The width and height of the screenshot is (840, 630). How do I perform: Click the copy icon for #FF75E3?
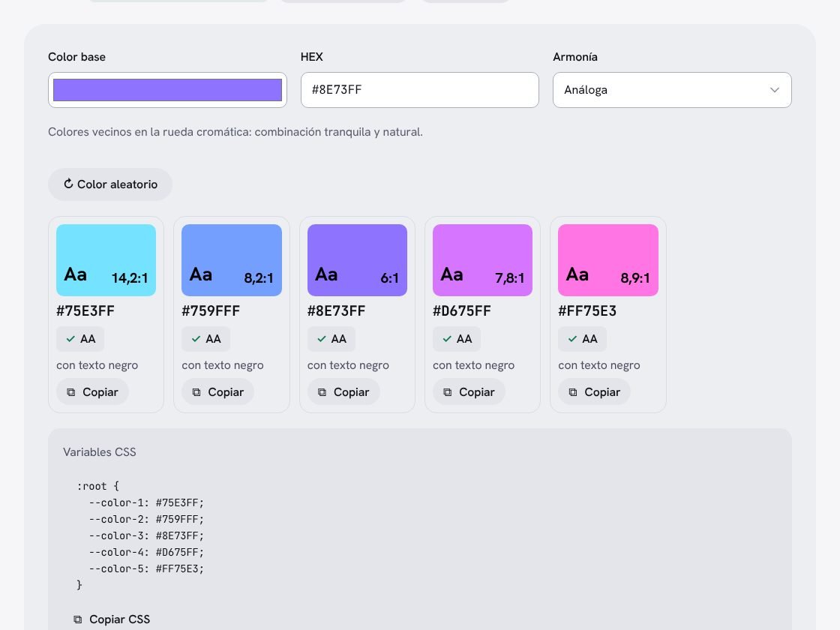click(x=573, y=392)
